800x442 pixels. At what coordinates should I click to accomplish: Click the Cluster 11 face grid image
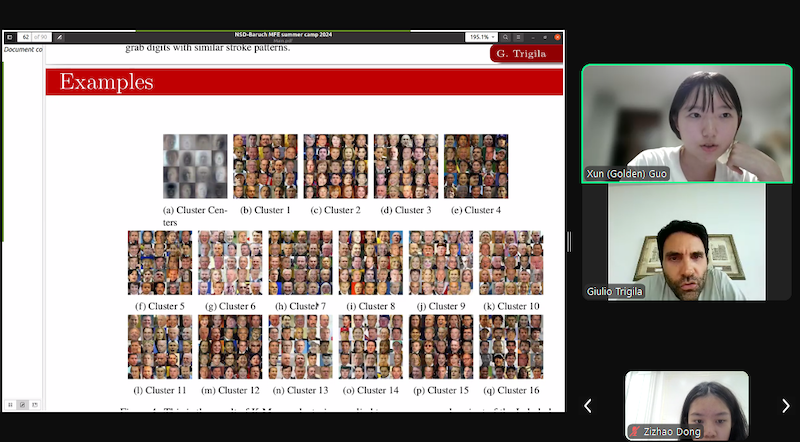pyautogui.click(x=160, y=347)
